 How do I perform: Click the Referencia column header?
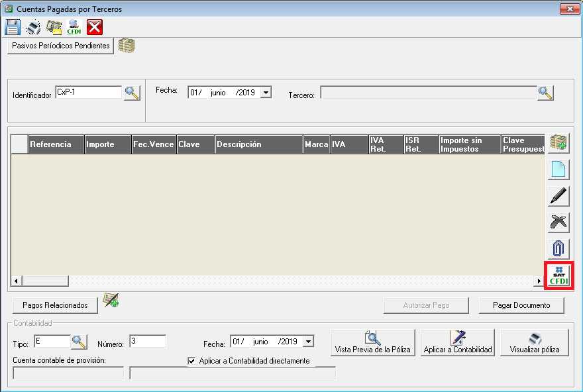pos(56,144)
